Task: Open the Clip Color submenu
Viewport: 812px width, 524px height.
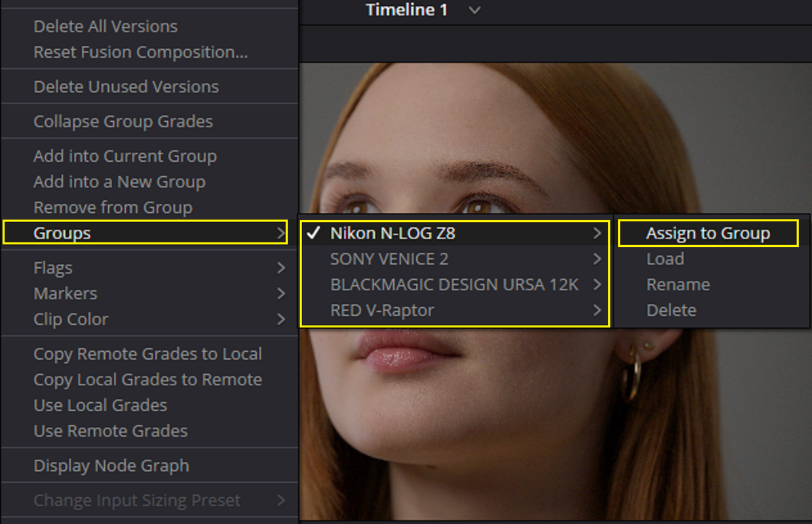Action: pyautogui.click(x=149, y=319)
